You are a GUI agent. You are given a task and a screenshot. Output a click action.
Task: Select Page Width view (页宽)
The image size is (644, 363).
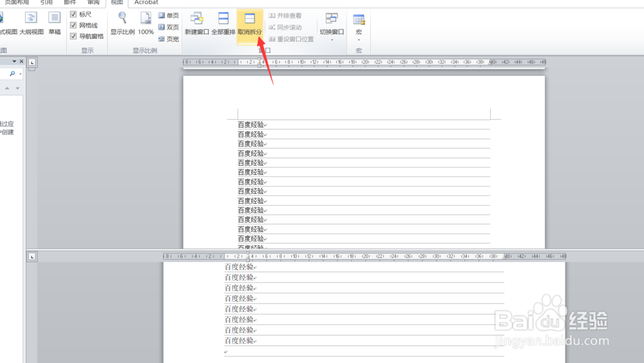[x=169, y=39]
